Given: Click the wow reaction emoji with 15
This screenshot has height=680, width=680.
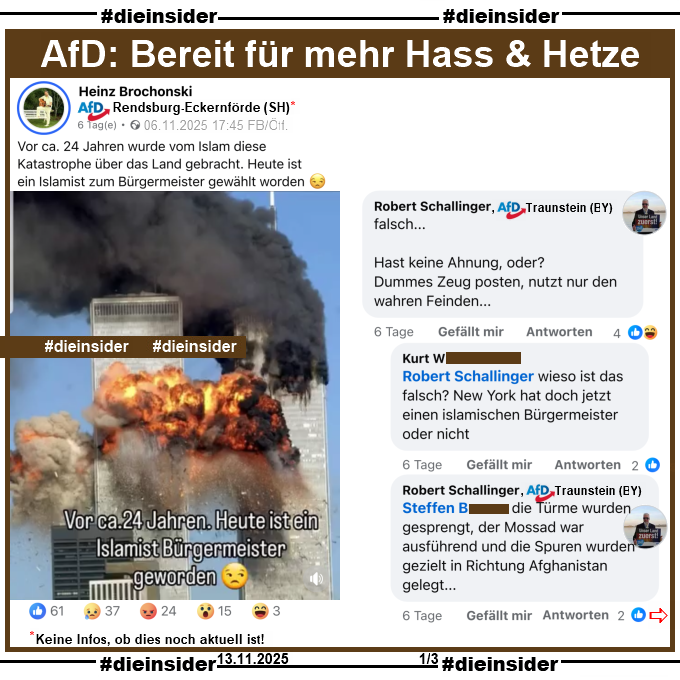Looking at the screenshot, I should (x=205, y=611).
